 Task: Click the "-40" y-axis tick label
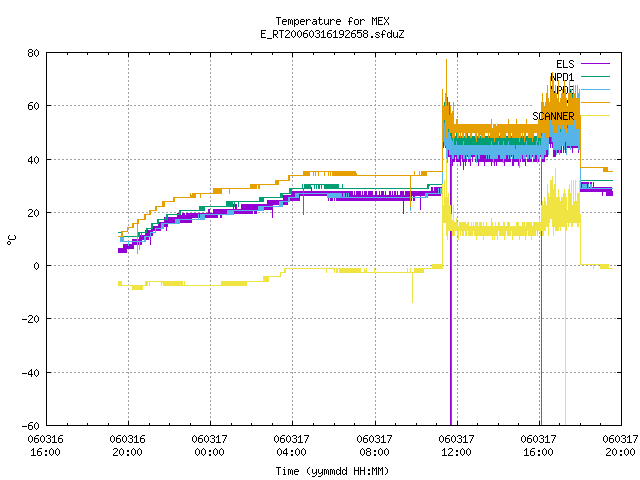[31, 373]
